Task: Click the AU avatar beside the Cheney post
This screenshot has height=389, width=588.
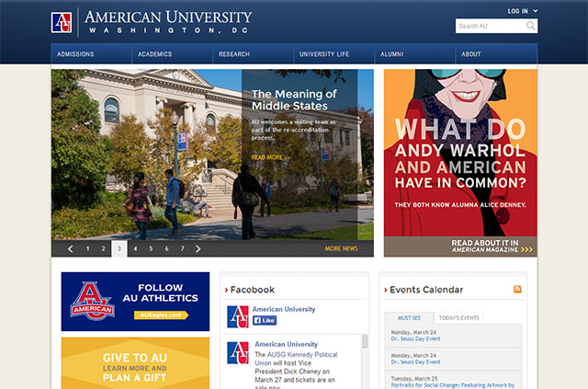Action: click(x=238, y=352)
